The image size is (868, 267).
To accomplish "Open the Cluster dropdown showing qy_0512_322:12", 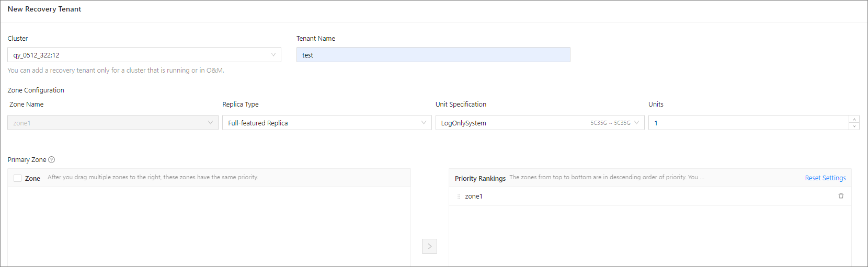I will click(x=141, y=55).
